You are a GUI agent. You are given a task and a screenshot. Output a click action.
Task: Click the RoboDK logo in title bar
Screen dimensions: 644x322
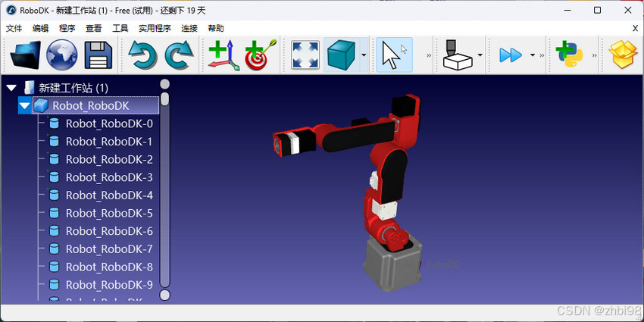(11, 11)
